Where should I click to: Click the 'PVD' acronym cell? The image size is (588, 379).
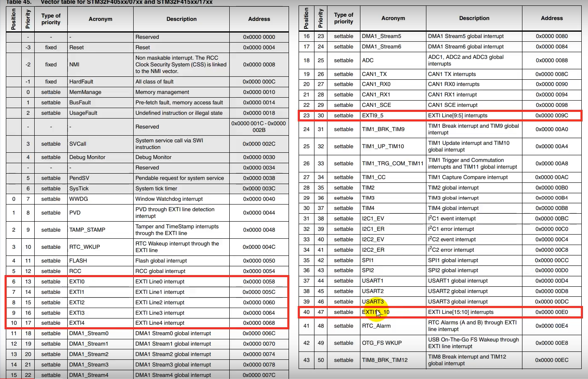pyautogui.click(x=100, y=212)
